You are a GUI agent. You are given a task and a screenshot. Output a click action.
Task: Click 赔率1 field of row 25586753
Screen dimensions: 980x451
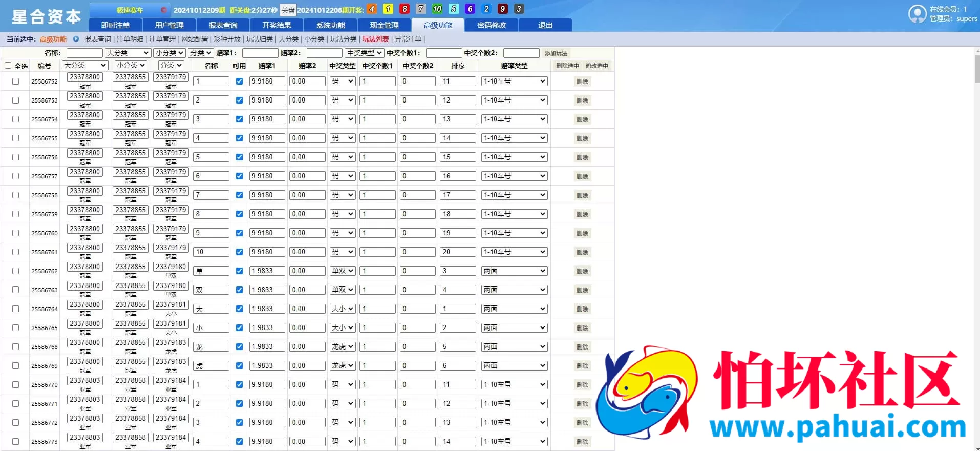pos(267,100)
